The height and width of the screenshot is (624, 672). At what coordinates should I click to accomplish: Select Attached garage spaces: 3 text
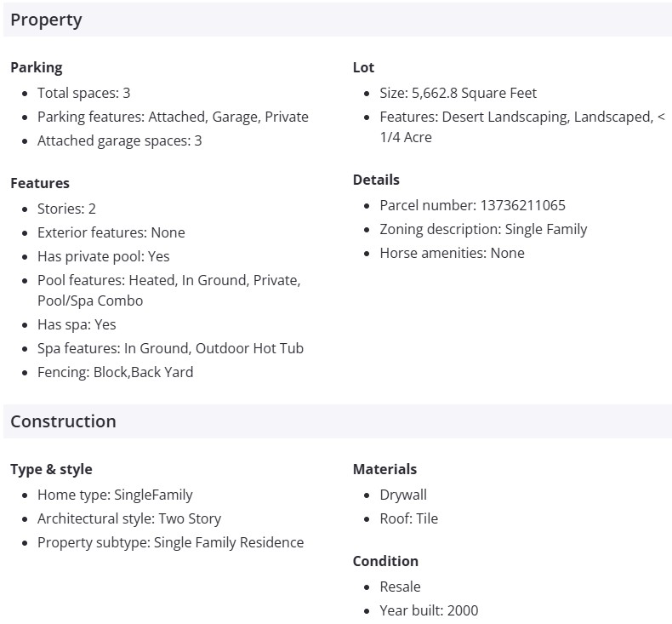pos(119,140)
